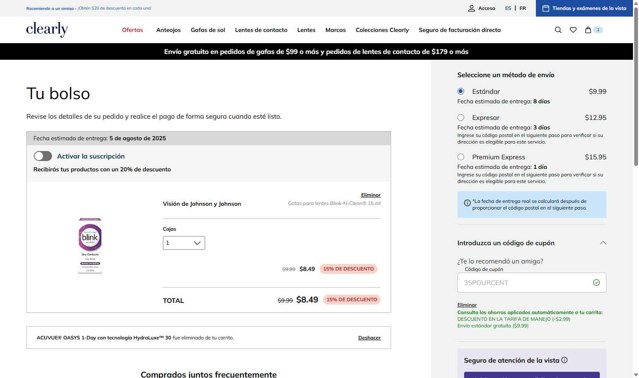The height and width of the screenshot is (378, 639).
Task: Select Premium Express shipping method
Action: [461, 157]
